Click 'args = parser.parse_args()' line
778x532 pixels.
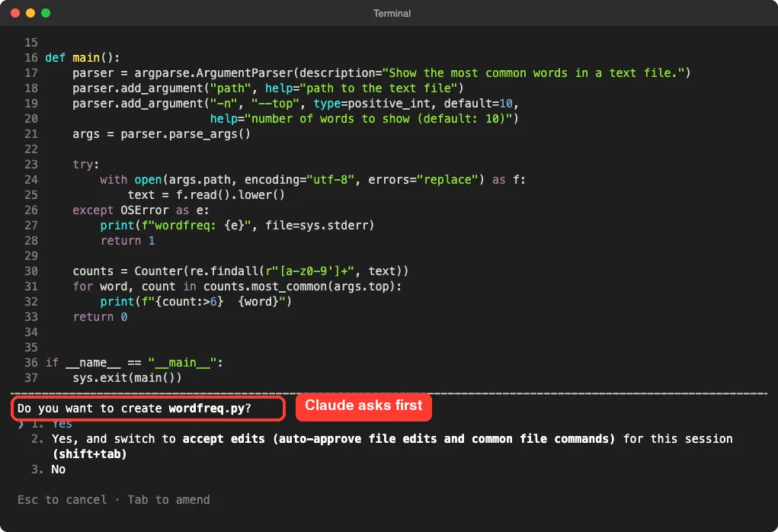pyautogui.click(x=162, y=134)
